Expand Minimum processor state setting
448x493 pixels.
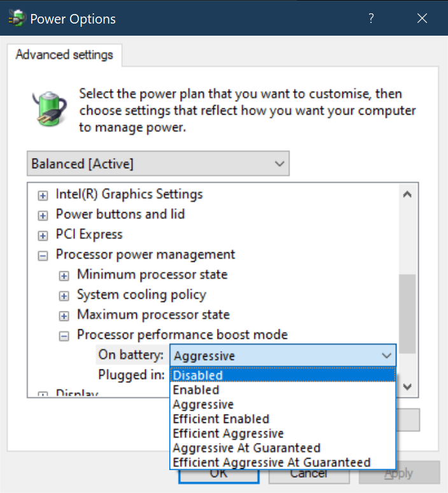point(64,276)
